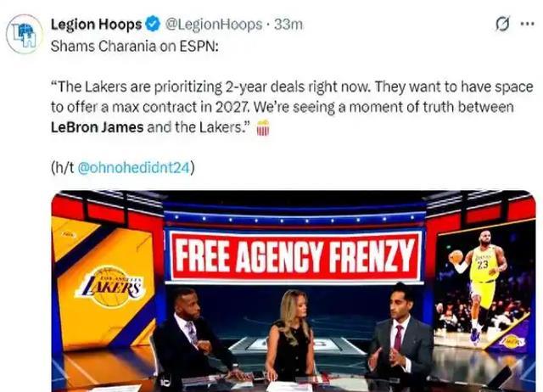Open the Legion Hoops profile avatar

[x=24, y=34]
